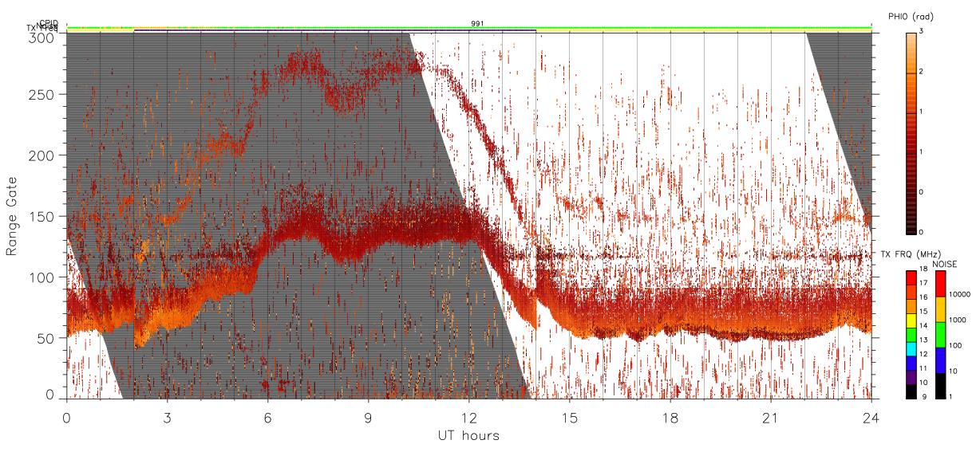
Task: Click the red 17–18 MHz block in TX FRQ legend
Action: coord(911,277)
